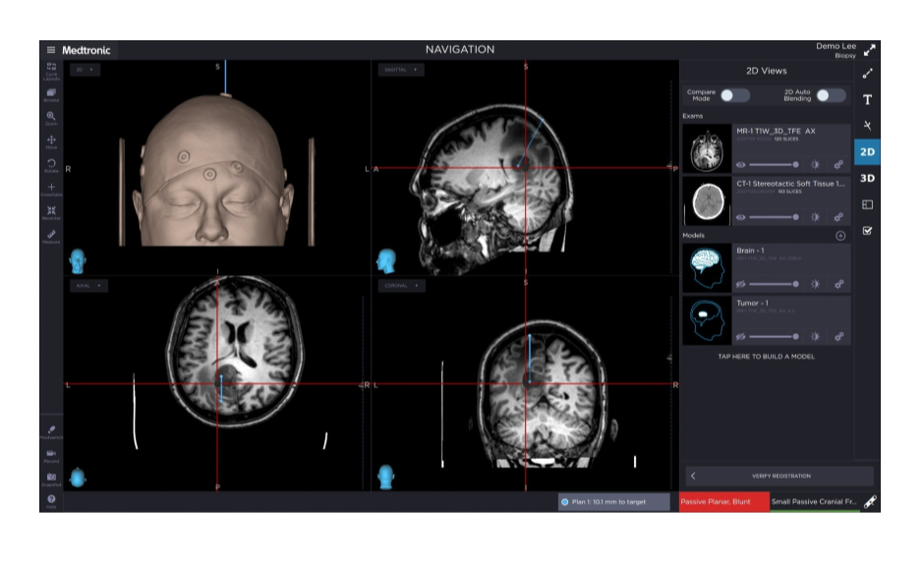Start Record from the left sidebar

pos(51,456)
